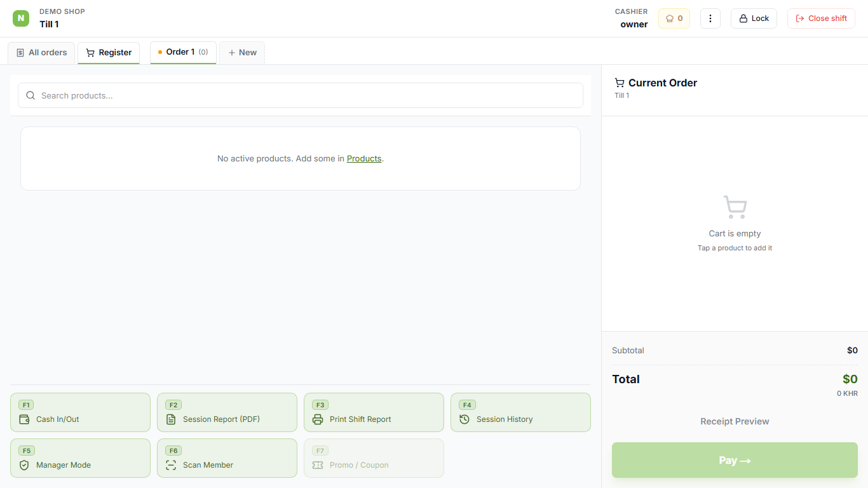The height and width of the screenshot is (488, 868).
Task: Open the Order 1 tab
Action: 183,52
